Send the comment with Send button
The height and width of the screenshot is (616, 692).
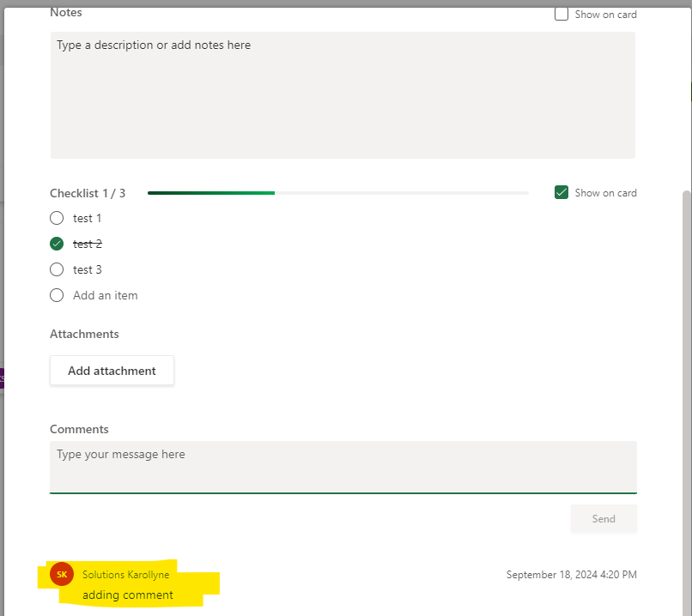click(604, 518)
